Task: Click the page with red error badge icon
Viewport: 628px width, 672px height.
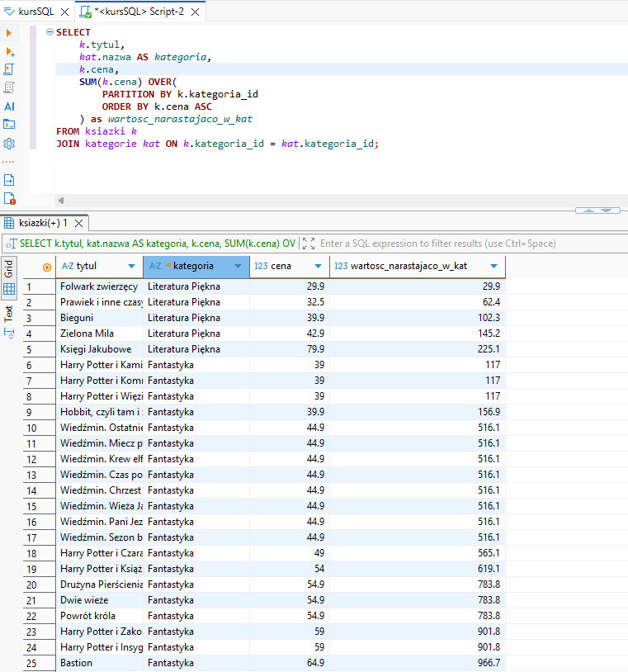Action: 9,198
